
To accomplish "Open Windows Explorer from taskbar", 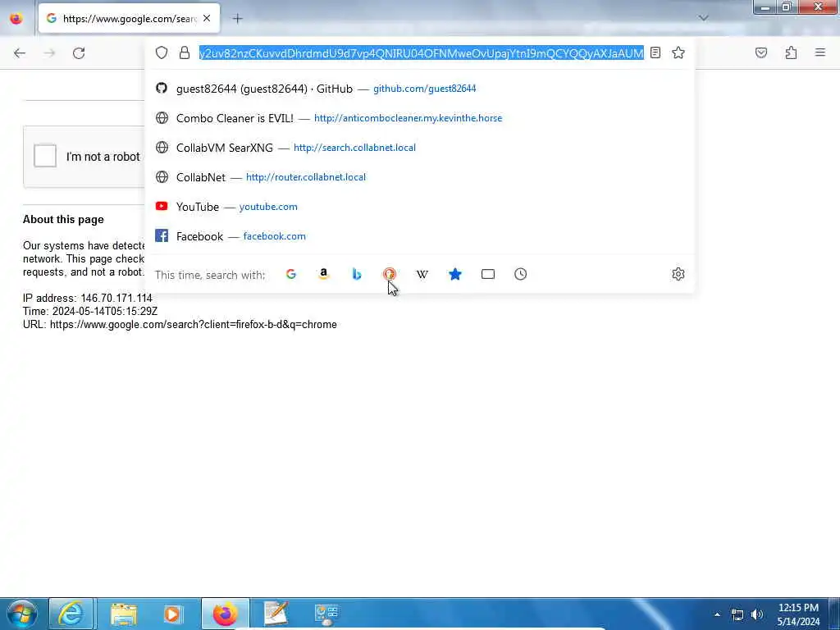I will [x=124, y=614].
